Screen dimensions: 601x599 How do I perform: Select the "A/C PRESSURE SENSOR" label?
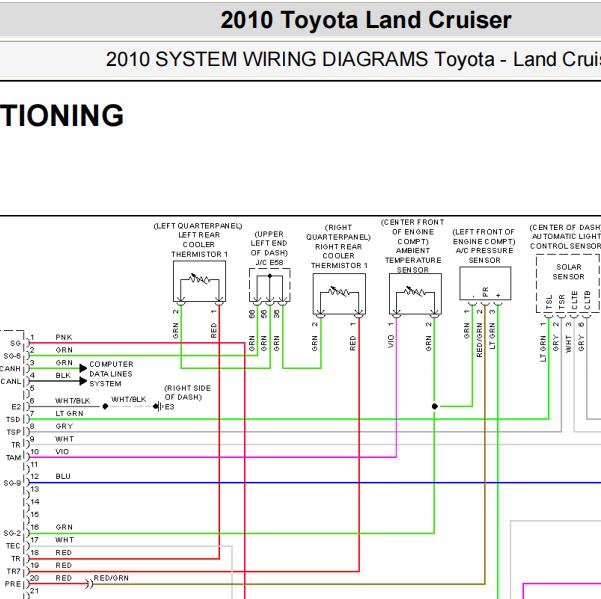(x=484, y=255)
